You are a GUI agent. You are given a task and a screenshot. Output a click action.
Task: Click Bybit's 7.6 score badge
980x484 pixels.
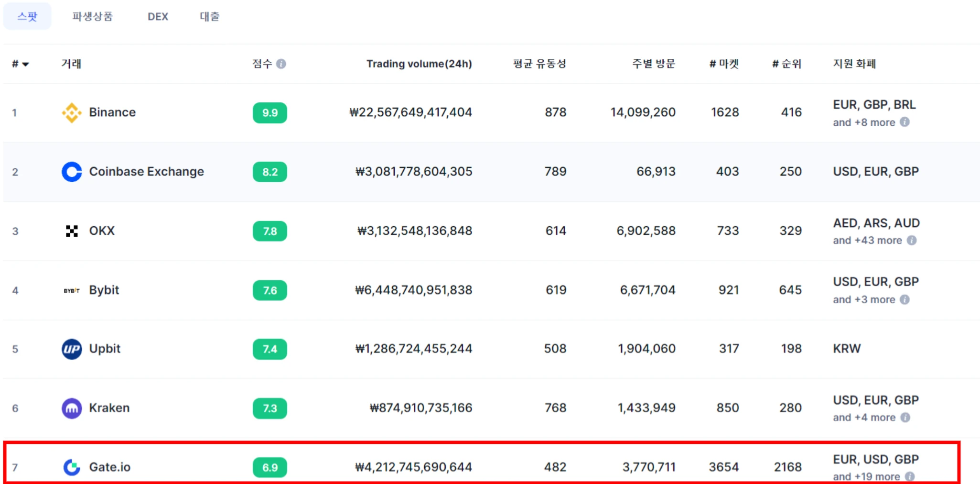(x=270, y=290)
